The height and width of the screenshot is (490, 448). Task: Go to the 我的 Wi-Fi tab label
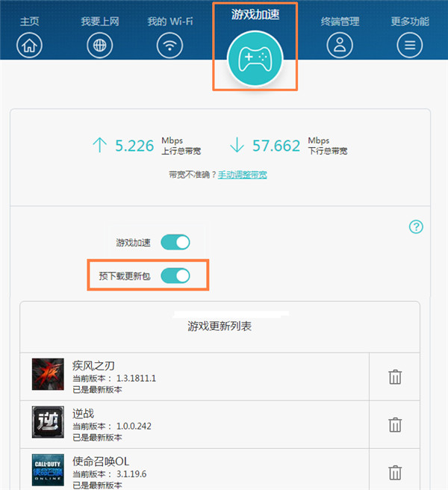click(169, 21)
